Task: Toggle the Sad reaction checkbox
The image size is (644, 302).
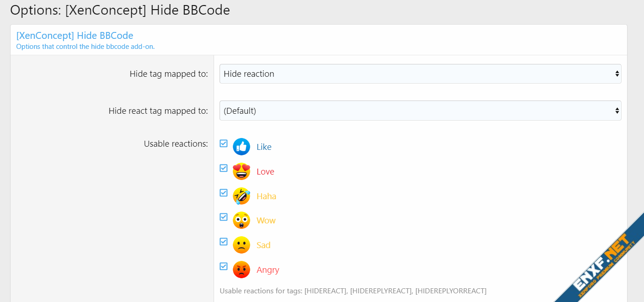Action: pyautogui.click(x=224, y=242)
